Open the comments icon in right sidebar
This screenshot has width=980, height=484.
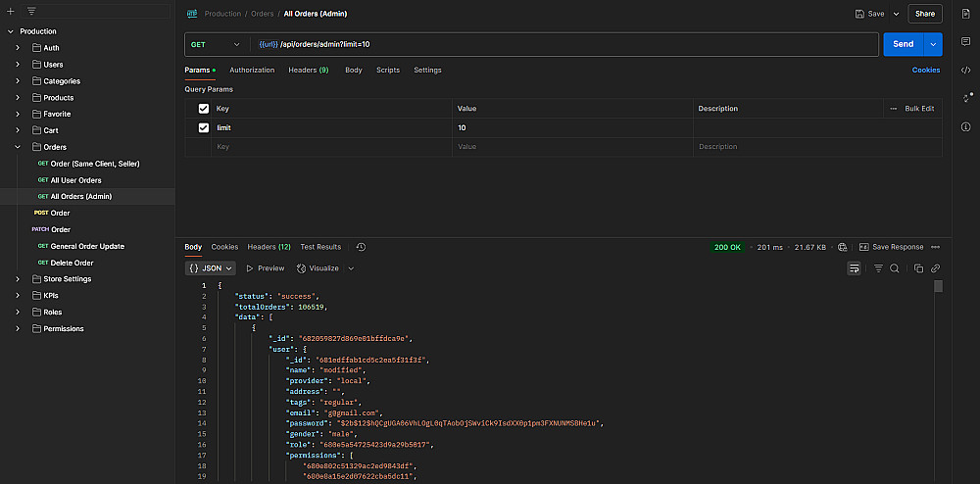click(x=965, y=43)
